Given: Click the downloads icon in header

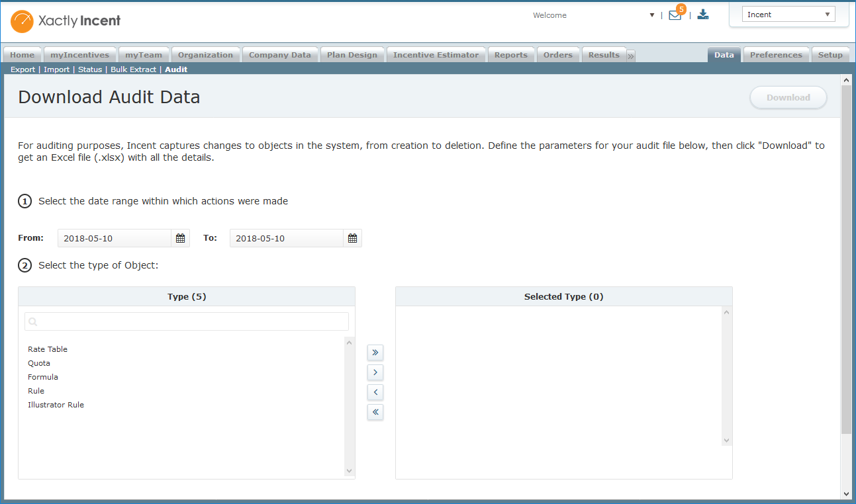Looking at the screenshot, I should click(x=703, y=15).
